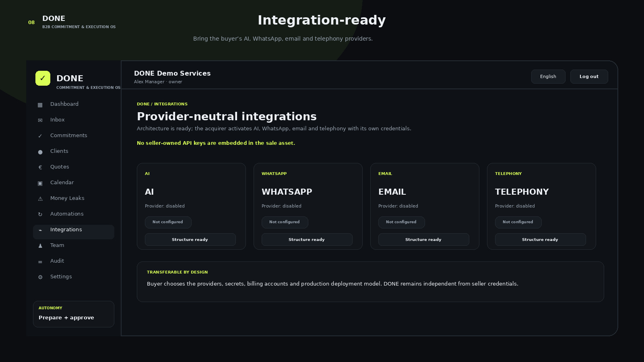Click Provider: disabled in Telephony card
The height and width of the screenshot is (362, 644).
point(515,206)
